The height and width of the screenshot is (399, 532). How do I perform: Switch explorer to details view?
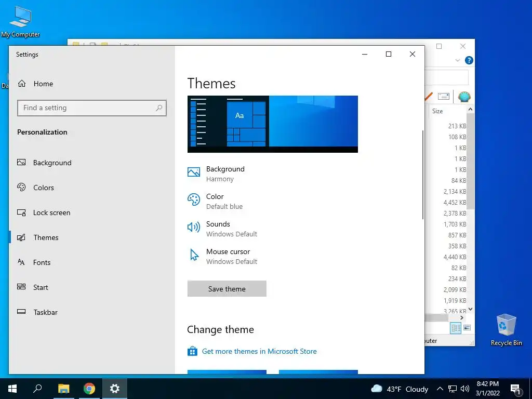(456, 328)
